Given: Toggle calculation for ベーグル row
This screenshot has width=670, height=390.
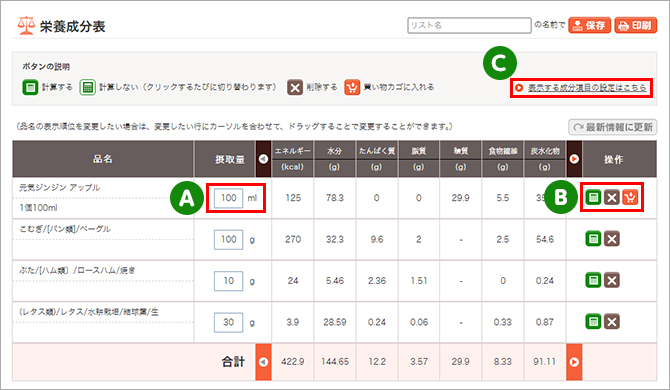Looking at the screenshot, I should pos(593,239).
